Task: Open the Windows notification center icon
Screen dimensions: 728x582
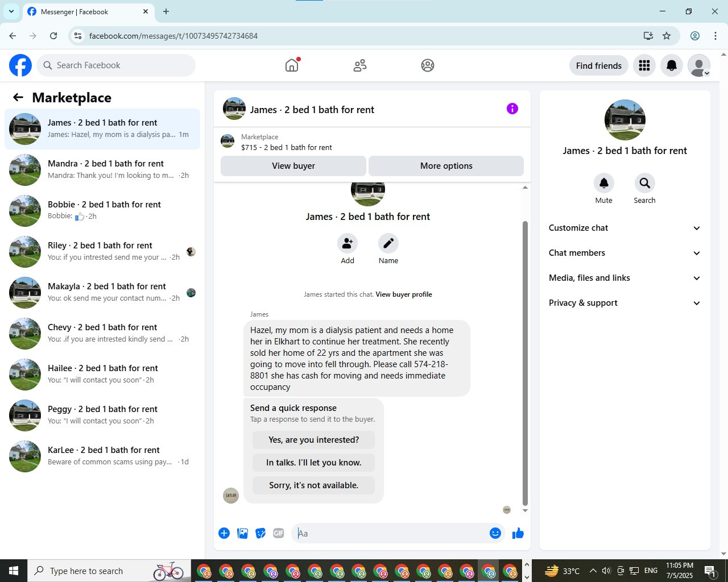Action: (710, 571)
